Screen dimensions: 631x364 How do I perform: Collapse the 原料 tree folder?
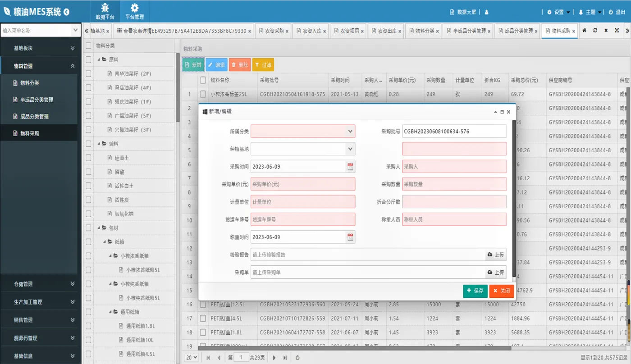click(99, 59)
